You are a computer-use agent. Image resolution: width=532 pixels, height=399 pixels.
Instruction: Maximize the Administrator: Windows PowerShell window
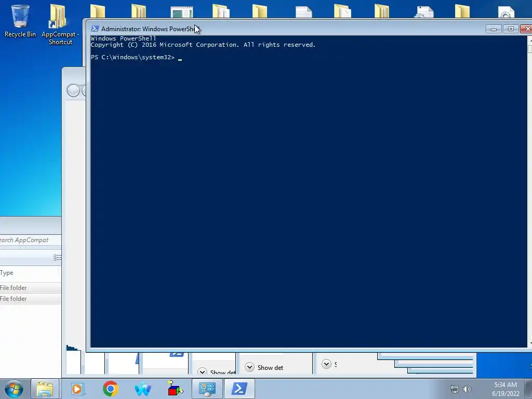click(511, 29)
